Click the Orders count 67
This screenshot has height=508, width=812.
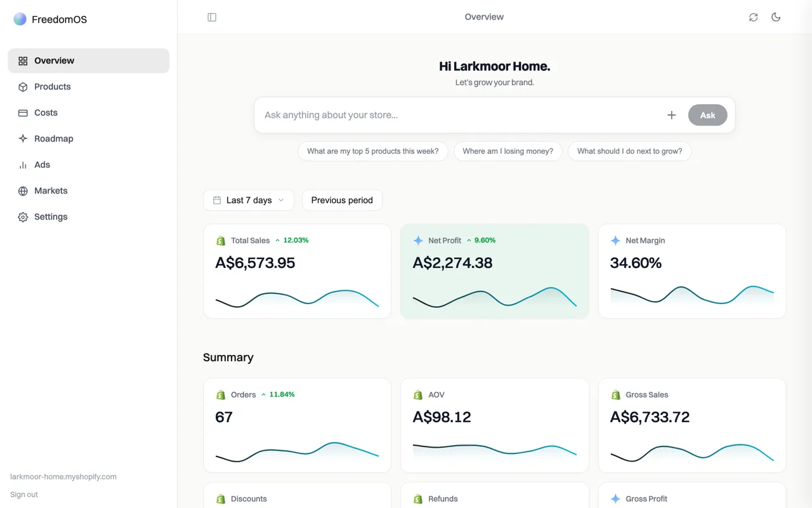[x=224, y=417]
